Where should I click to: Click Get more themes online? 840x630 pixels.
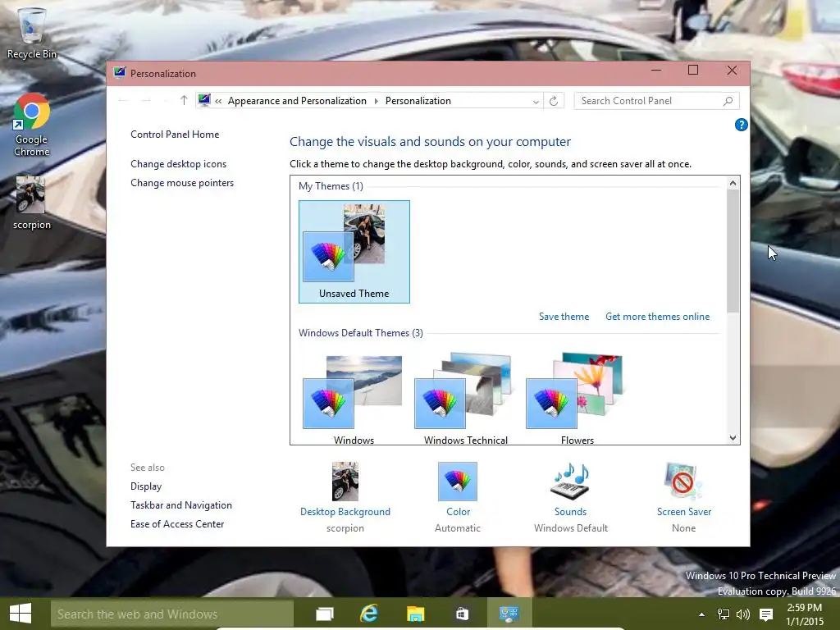657,317
